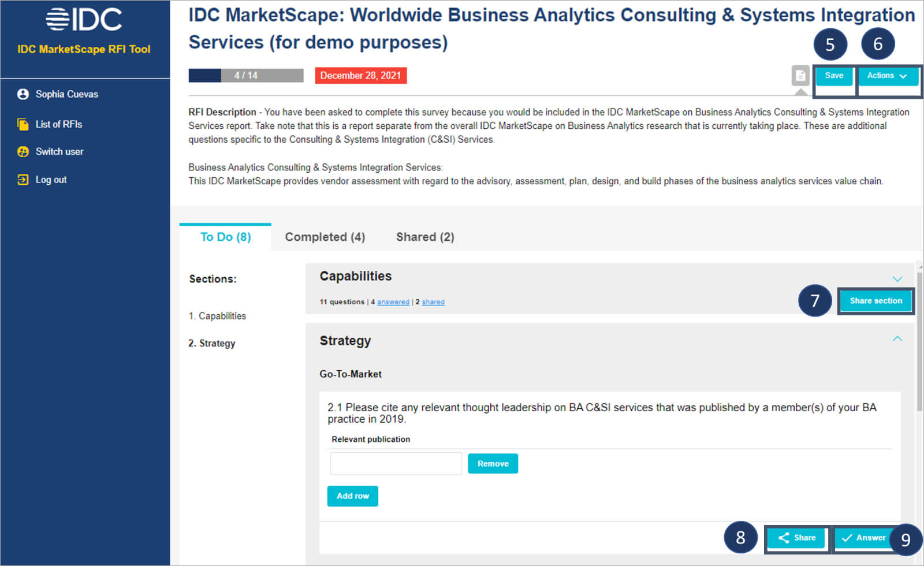
Task: Open the Actions dropdown menu
Action: click(888, 76)
